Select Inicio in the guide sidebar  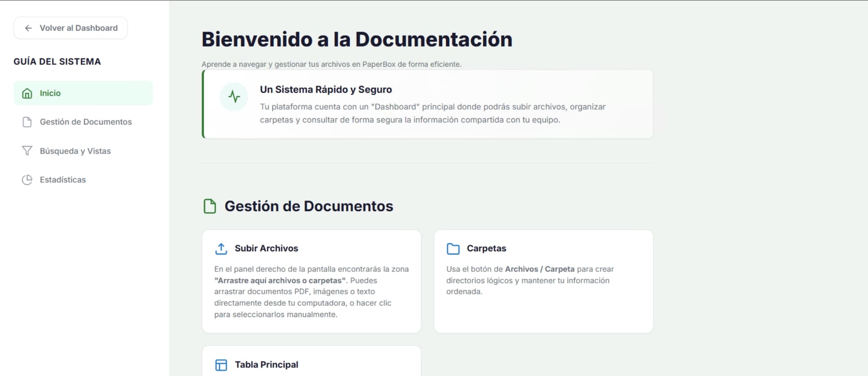click(83, 93)
